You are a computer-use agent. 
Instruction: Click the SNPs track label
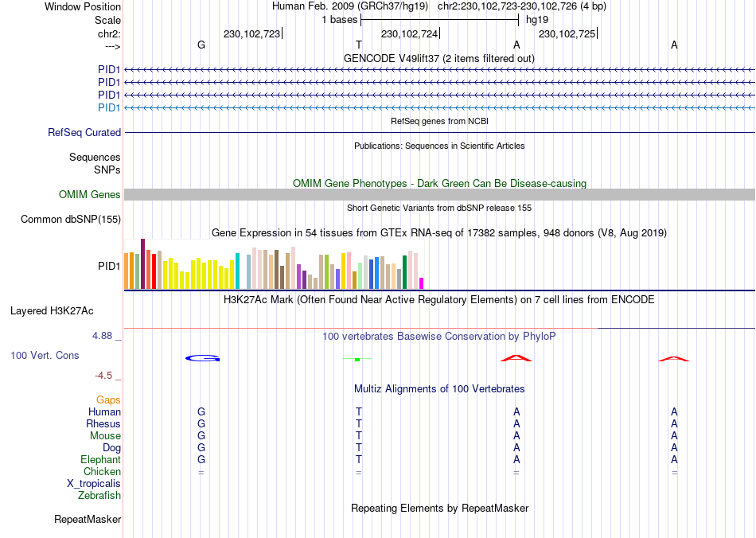(x=107, y=170)
